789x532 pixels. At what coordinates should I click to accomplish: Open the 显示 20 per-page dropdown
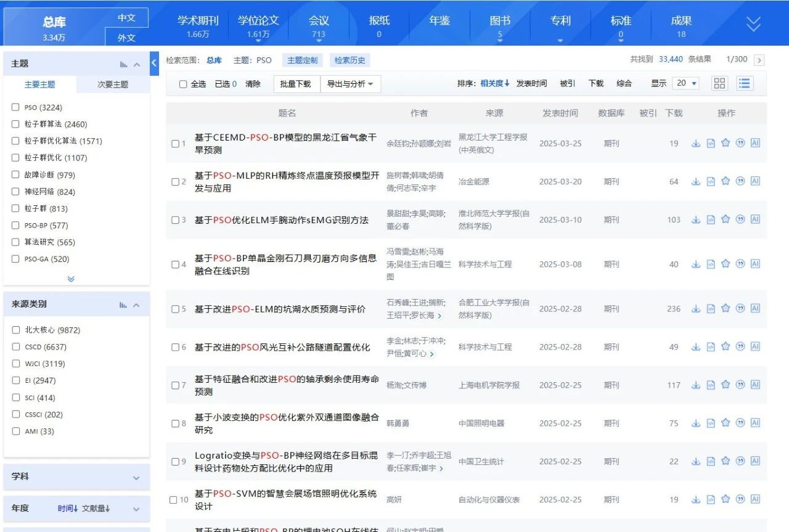tap(686, 83)
